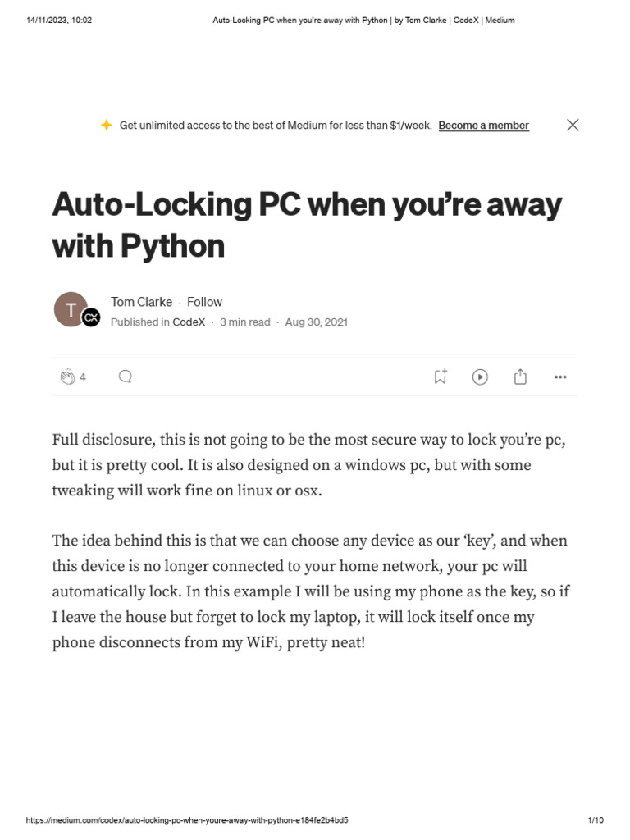The height and width of the screenshot is (840, 630).
Task: Open the Become a member link
Action: pyautogui.click(x=483, y=126)
